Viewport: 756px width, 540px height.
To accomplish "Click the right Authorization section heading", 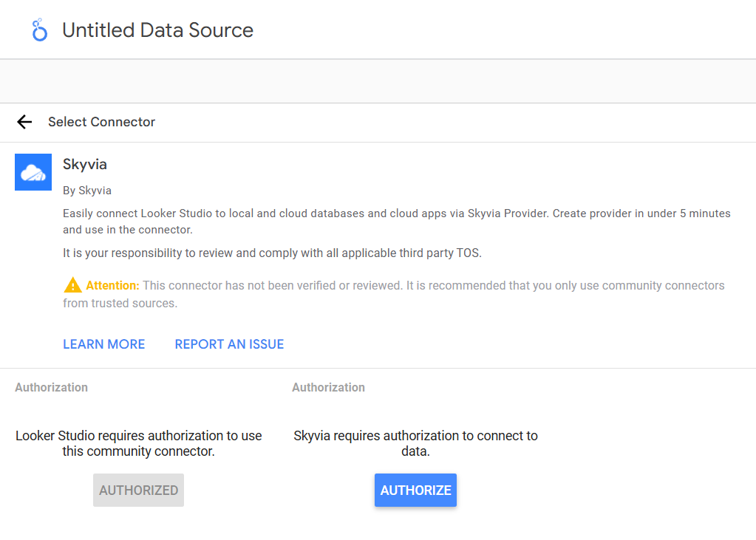I will click(328, 387).
